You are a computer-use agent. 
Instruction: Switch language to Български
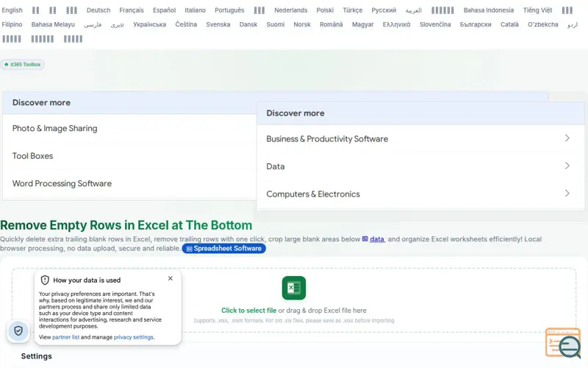[476, 24]
